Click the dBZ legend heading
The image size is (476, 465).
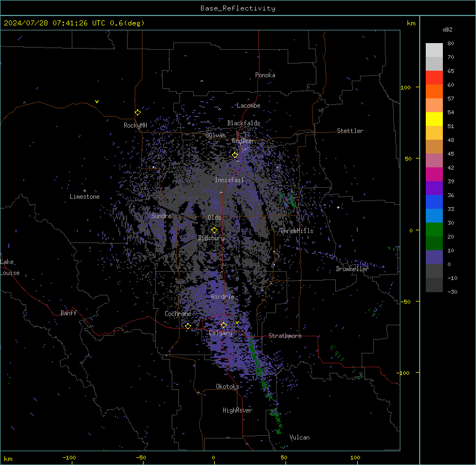pyautogui.click(x=447, y=30)
